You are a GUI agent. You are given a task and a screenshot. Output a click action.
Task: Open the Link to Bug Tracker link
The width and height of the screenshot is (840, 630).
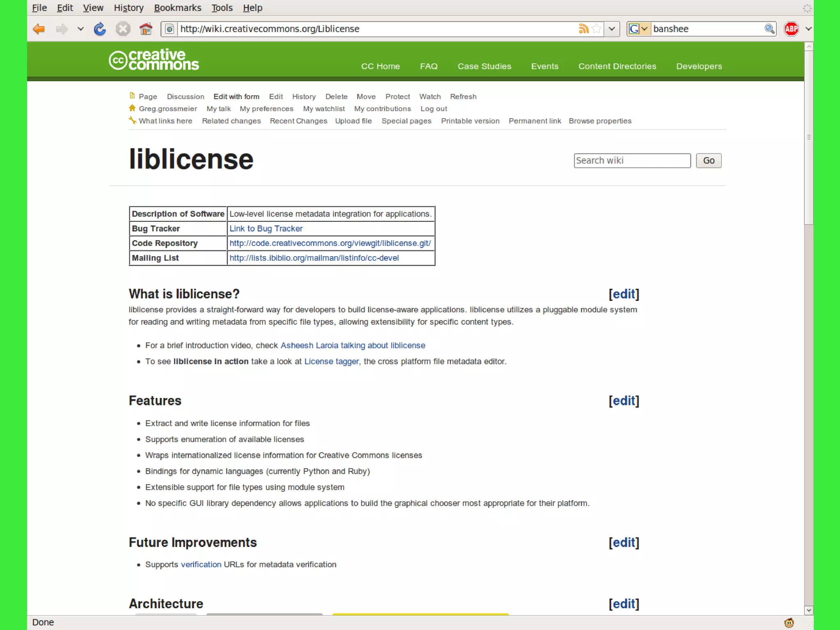point(266,229)
